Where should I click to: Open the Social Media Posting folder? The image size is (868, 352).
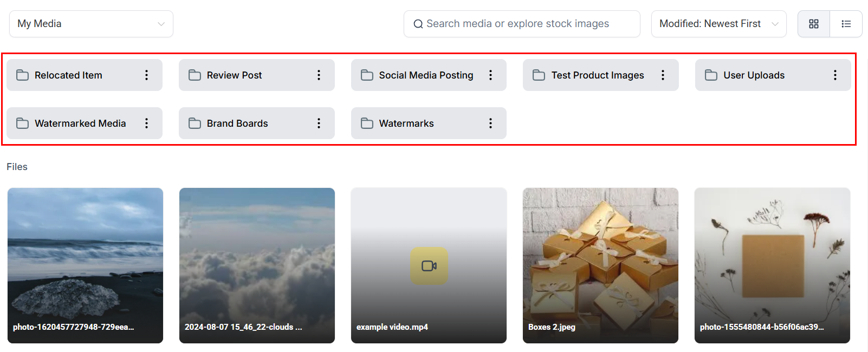(x=425, y=75)
